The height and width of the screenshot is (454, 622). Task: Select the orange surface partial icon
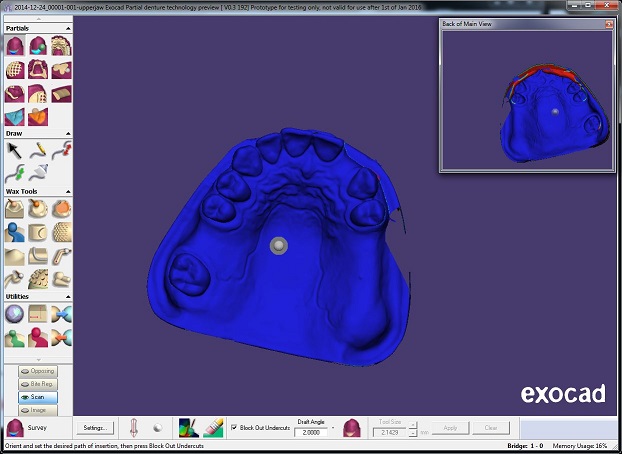coord(38,117)
